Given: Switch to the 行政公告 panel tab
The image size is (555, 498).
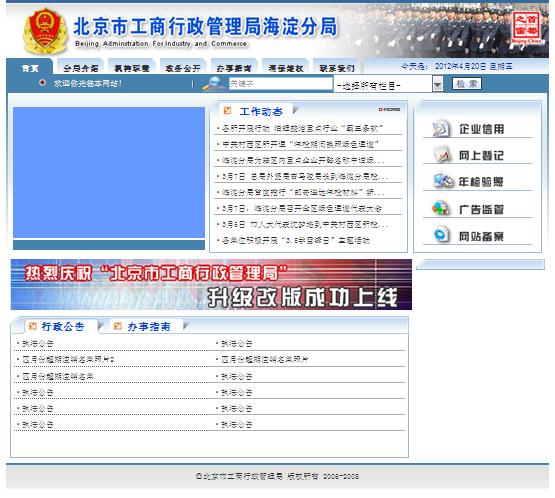Looking at the screenshot, I should click(63, 326).
